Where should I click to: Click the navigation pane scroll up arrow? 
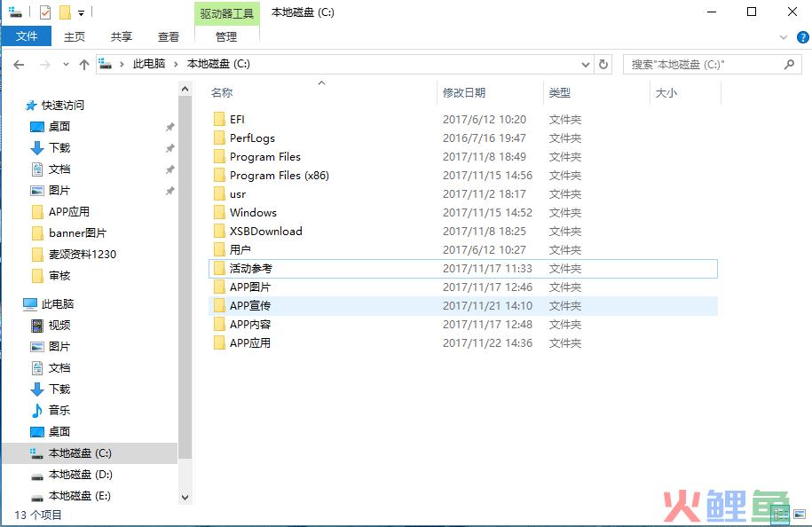185,89
